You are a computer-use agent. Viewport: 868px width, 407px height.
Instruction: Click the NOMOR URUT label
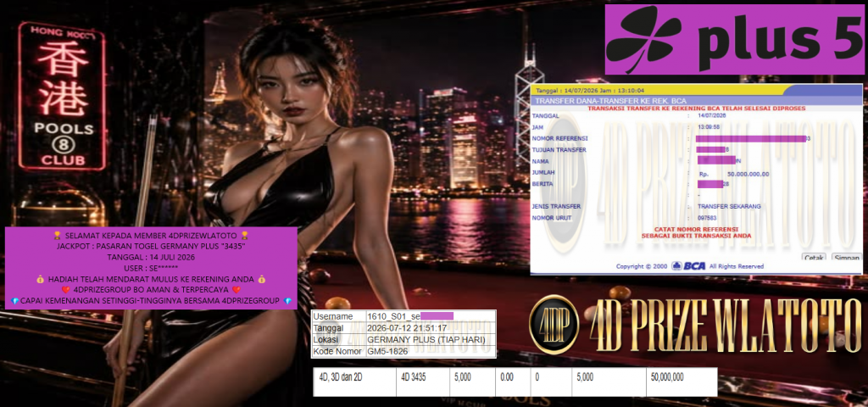pyautogui.click(x=551, y=218)
